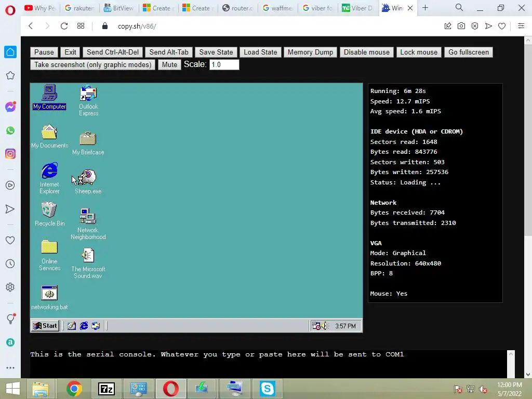Click the Go fullscreen button

pos(469,52)
